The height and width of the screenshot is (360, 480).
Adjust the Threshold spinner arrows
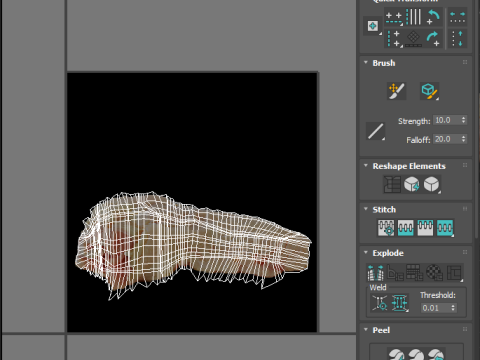click(x=453, y=308)
